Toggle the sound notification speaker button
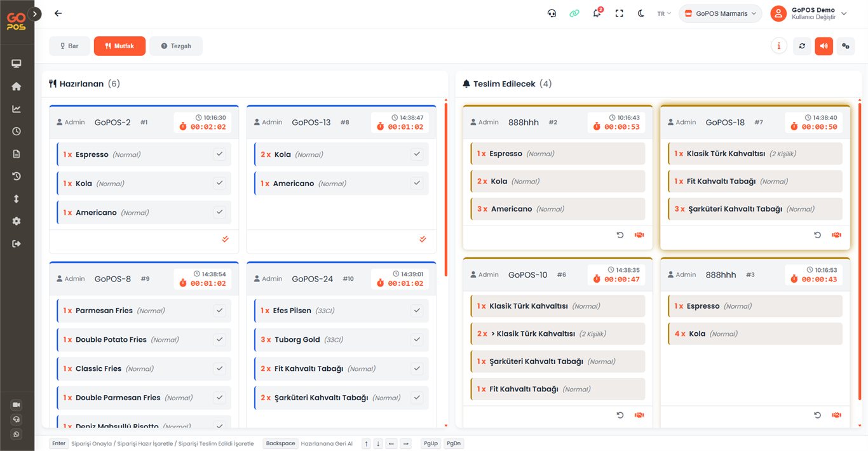 tap(824, 46)
